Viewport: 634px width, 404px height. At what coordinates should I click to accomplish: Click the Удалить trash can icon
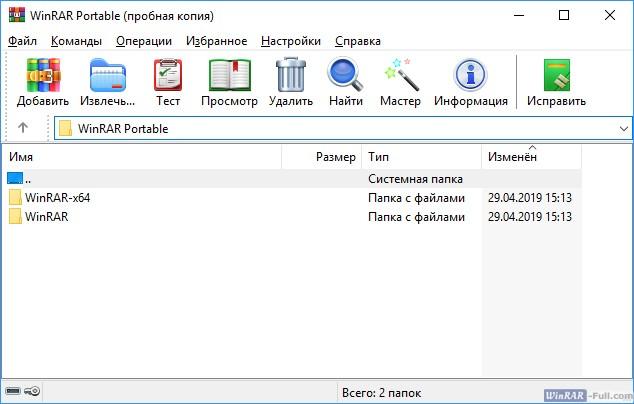tap(291, 74)
